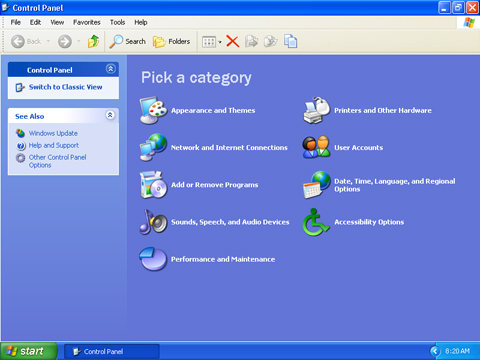Open Appearance and Themes category icon
The image size is (480, 360).
point(153,110)
